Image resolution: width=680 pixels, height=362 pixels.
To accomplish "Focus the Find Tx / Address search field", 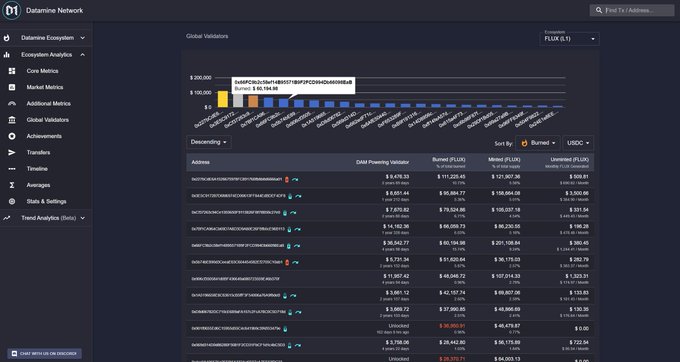I will pos(632,10).
